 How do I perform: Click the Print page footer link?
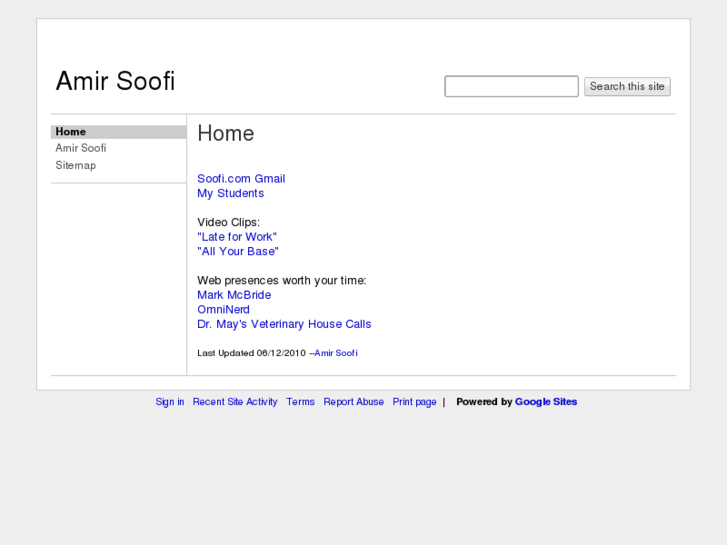point(415,402)
